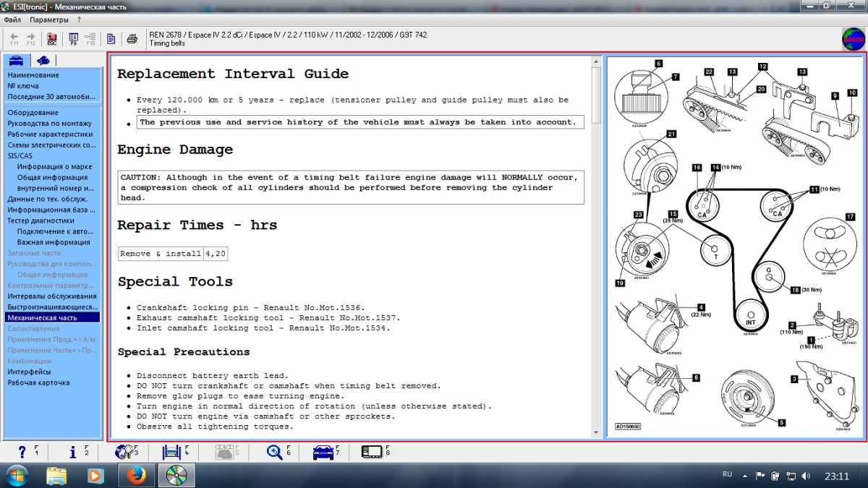Open Подключение к авто entry
The width and height of the screenshot is (868, 488).
(x=56, y=231)
